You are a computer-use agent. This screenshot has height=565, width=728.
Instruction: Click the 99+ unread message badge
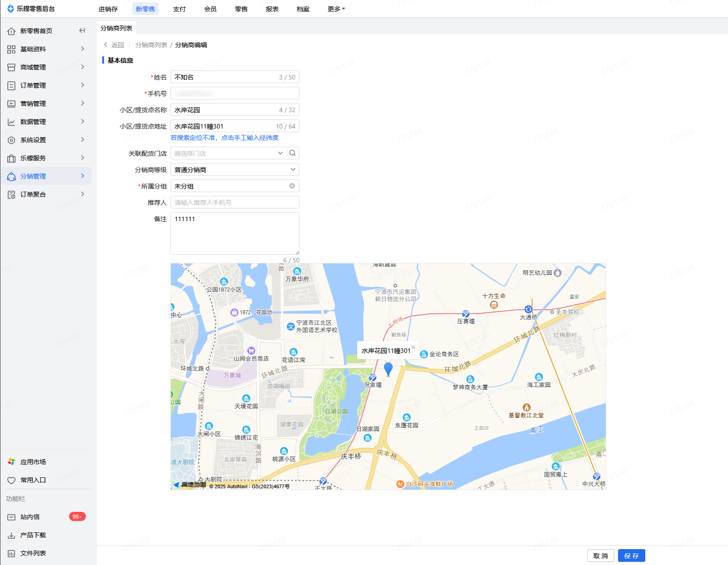tap(77, 516)
